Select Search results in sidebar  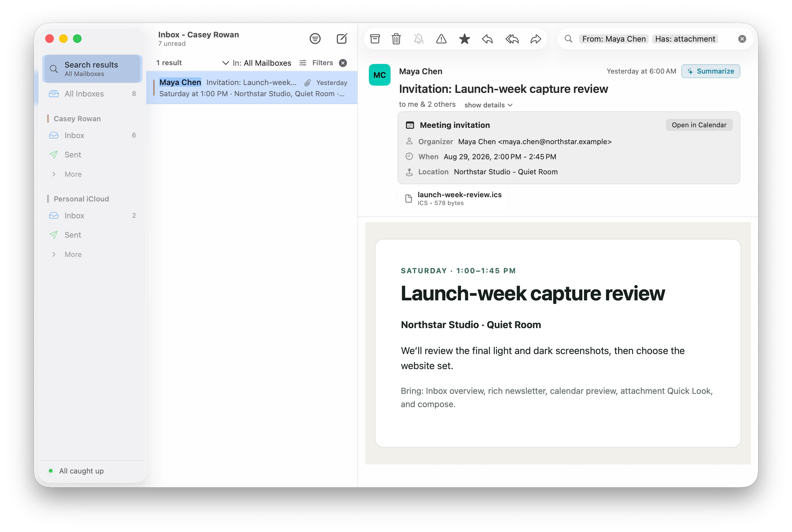coord(92,68)
